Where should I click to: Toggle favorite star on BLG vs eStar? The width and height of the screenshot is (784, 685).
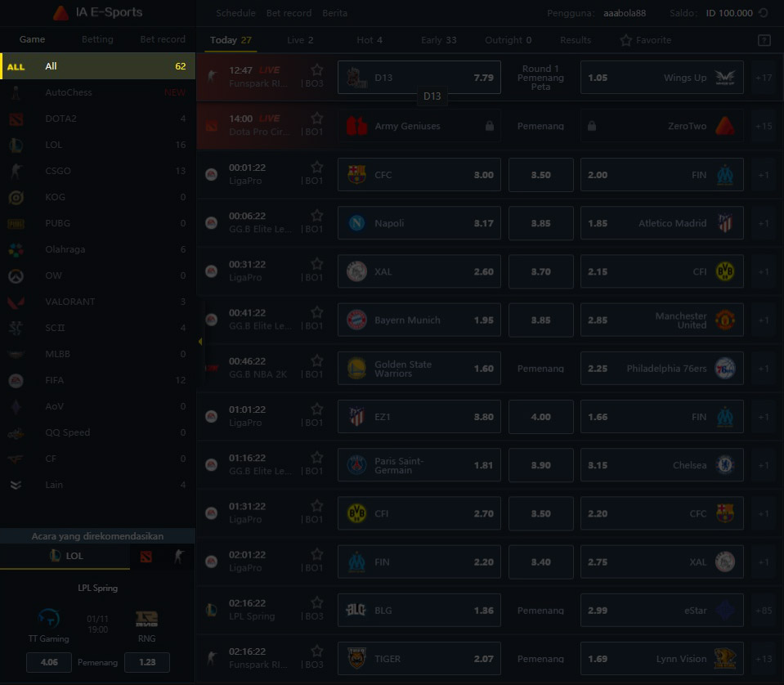click(316, 603)
